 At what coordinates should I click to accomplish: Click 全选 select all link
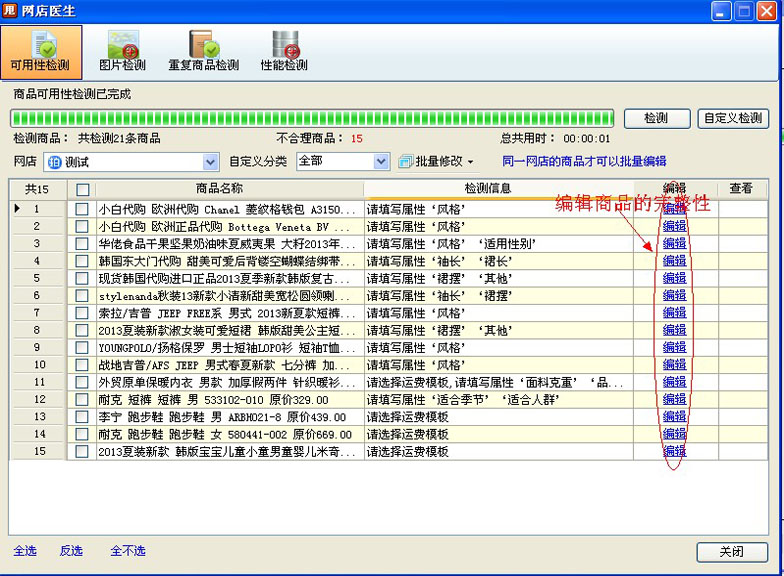[25, 551]
